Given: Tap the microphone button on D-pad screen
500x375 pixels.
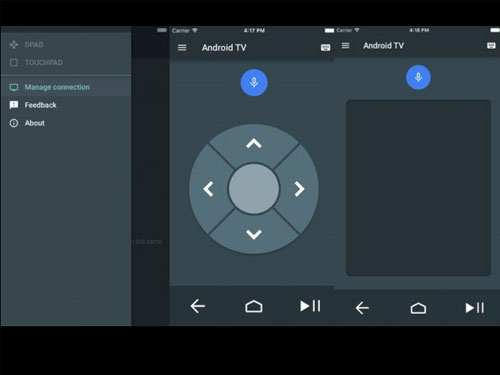Looking at the screenshot, I should [x=254, y=82].
